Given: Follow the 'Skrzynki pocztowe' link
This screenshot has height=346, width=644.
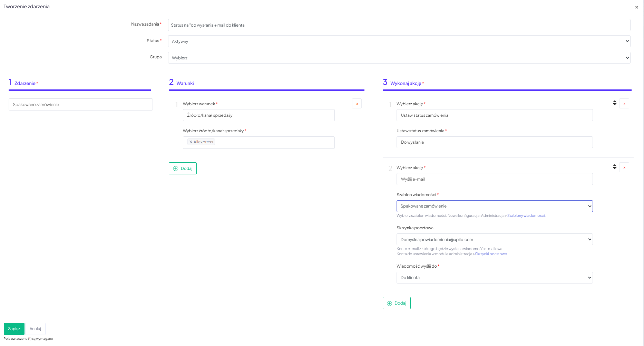Looking at the screenshot, I should click(x=491, y=254).
